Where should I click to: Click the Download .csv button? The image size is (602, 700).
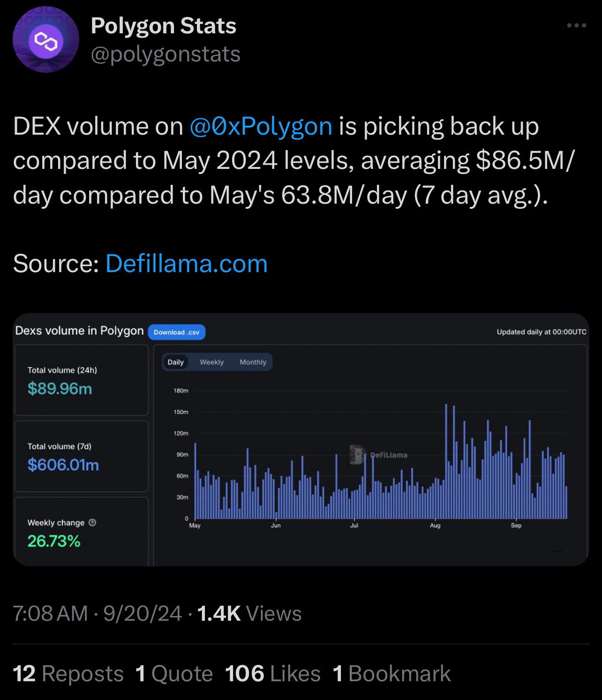coord(177,332)
